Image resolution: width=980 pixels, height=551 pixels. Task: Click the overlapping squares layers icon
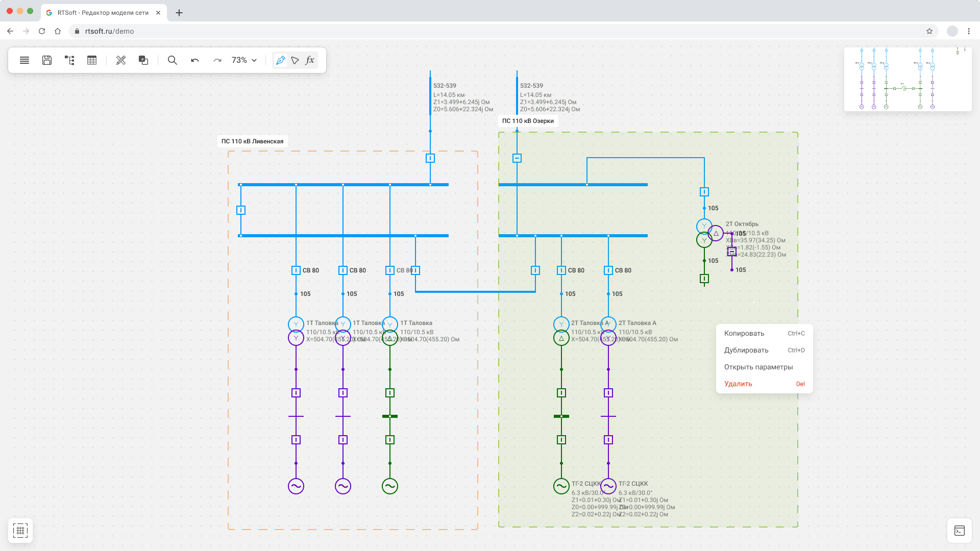tap(143, 60)
